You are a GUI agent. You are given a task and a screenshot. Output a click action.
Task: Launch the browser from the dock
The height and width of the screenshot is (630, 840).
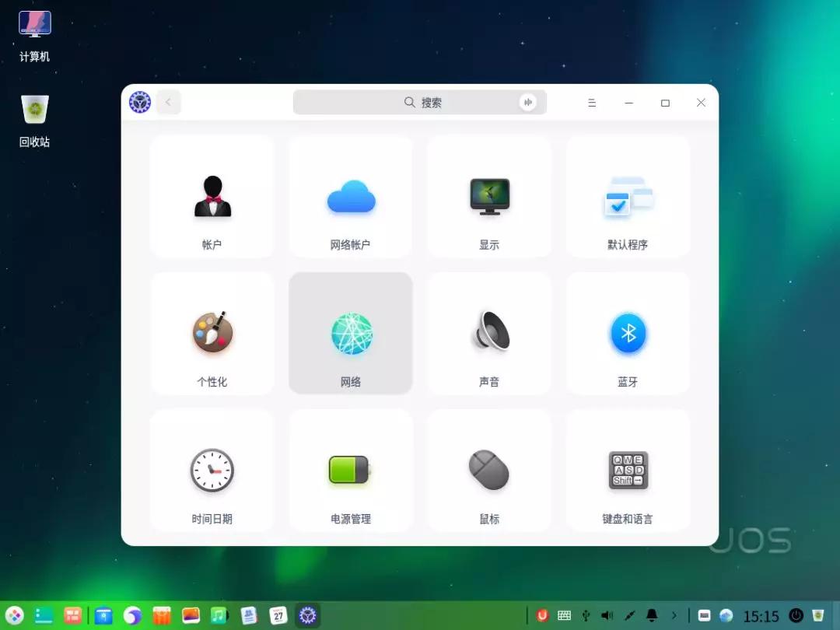[132, 615]
